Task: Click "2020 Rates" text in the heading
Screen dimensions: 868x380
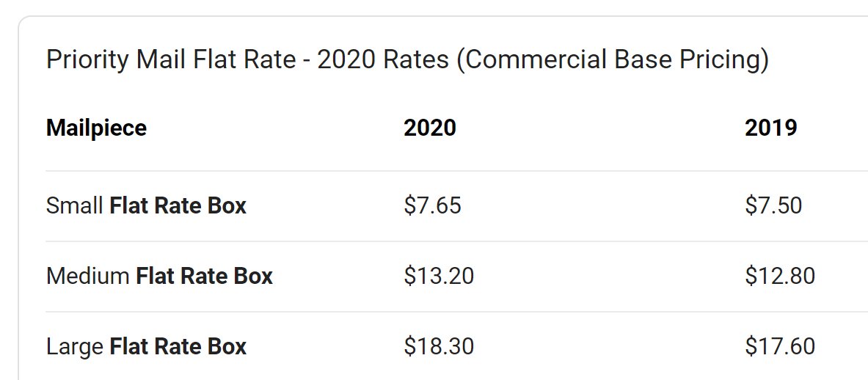Action: 383,59
